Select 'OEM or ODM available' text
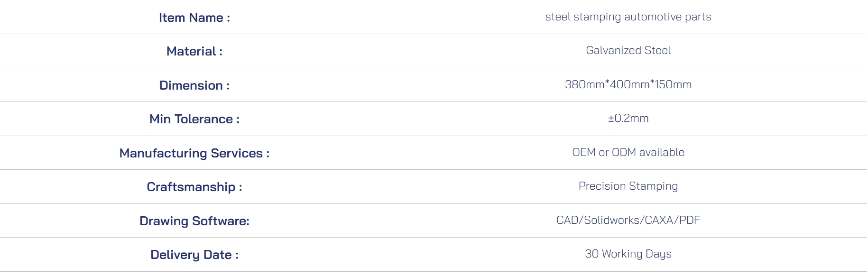The height and width of the screenshot is (276, 868). [628, 152]
